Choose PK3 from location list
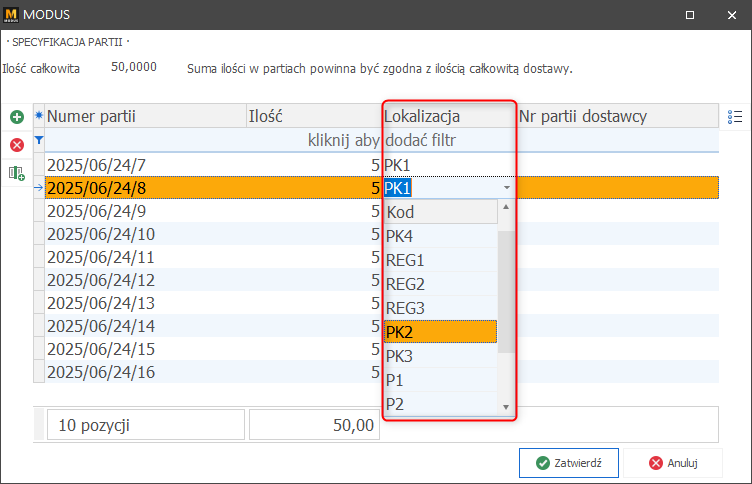 [x=440, y=356]
